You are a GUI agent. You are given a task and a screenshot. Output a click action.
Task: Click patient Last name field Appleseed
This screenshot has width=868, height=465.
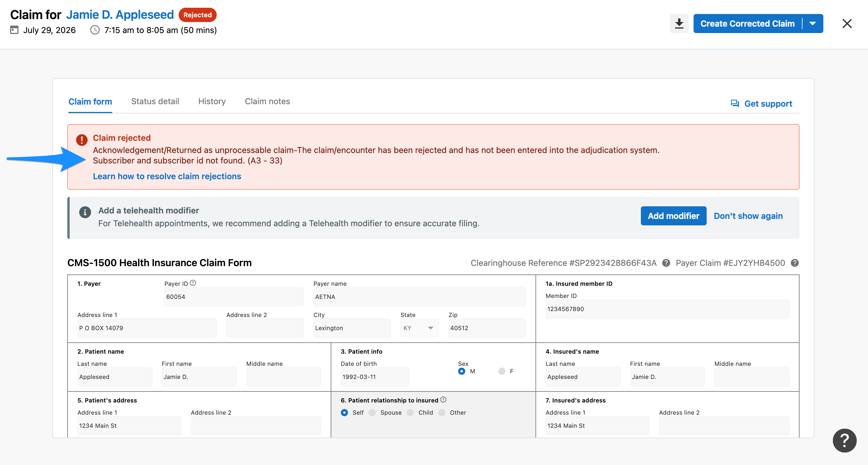point(115,377)
